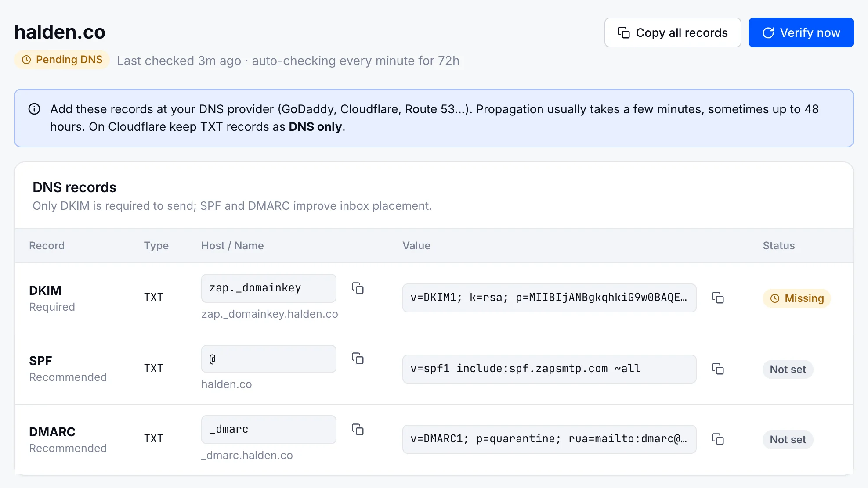Click the halden.co page heading

tap(60, 32)
